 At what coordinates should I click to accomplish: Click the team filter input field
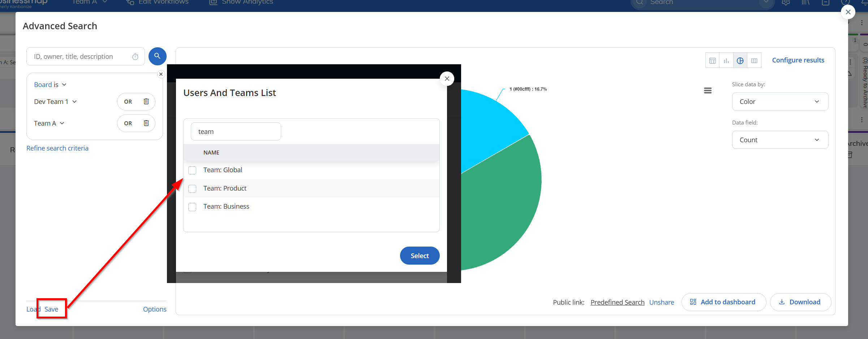[236, 132]
